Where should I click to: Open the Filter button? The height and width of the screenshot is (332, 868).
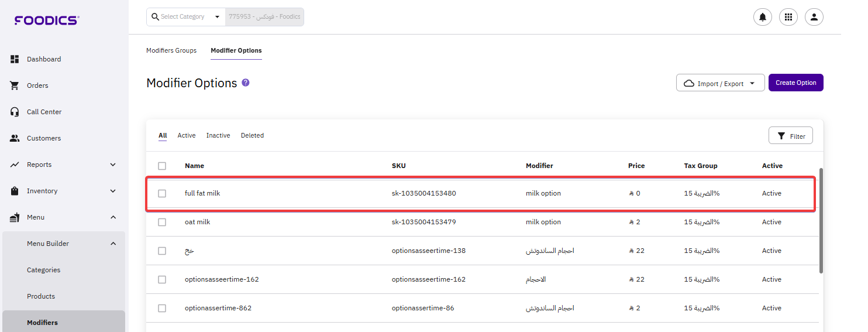[790, 136]
